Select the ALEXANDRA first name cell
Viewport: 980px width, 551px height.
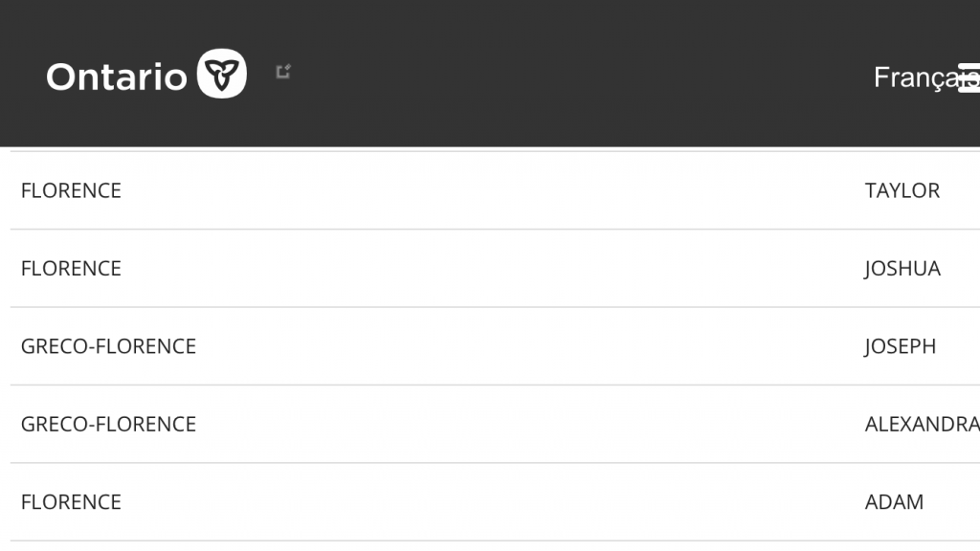pyautogui.click(x=921, y=425)
